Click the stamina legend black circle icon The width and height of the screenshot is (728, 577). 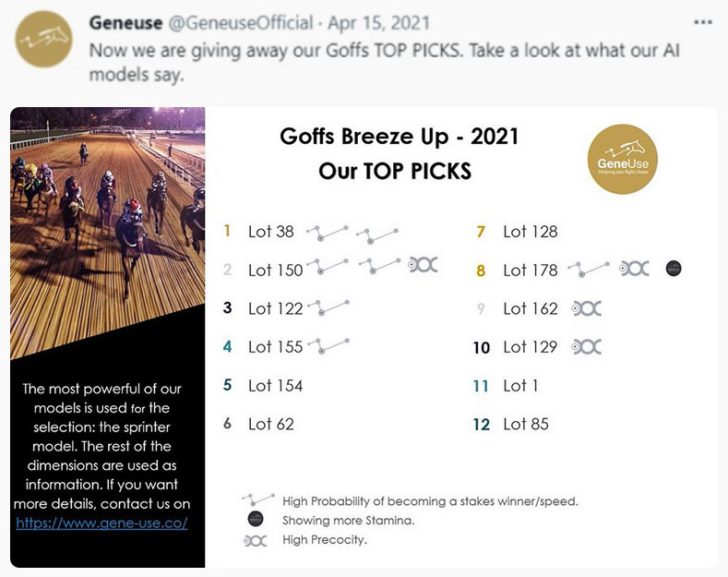coord(256,519)
